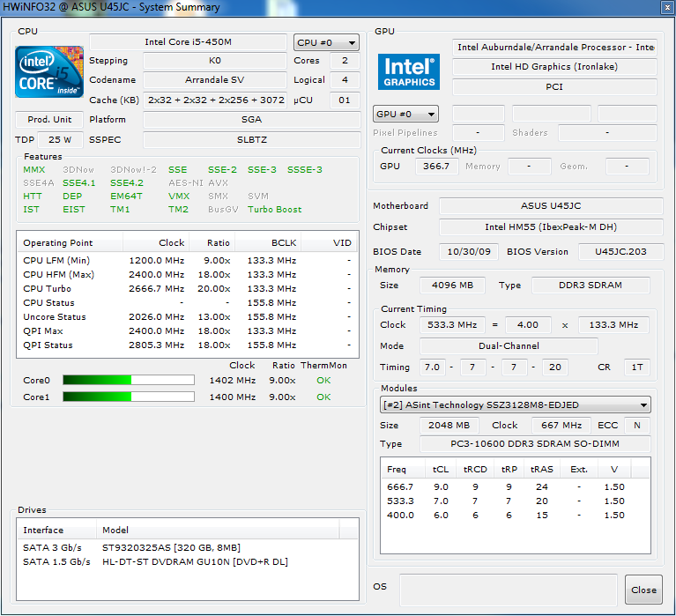Click the module size 2048 MB field

[449, 426]
